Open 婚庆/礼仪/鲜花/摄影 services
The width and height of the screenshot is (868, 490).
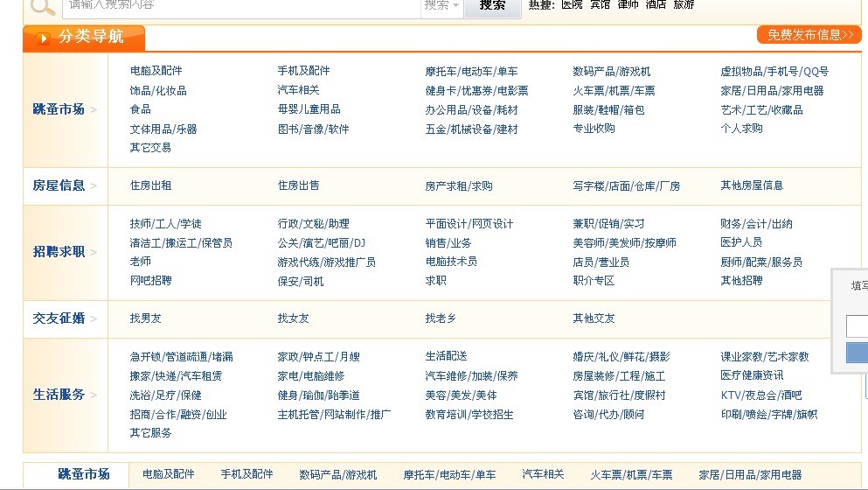(x=621, y=356)
